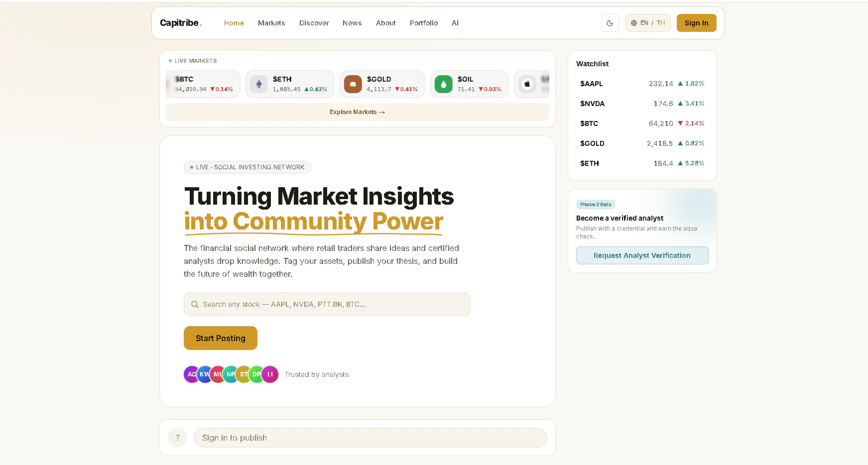
Task: Open the Home nav item
Action: click(234, 23)
